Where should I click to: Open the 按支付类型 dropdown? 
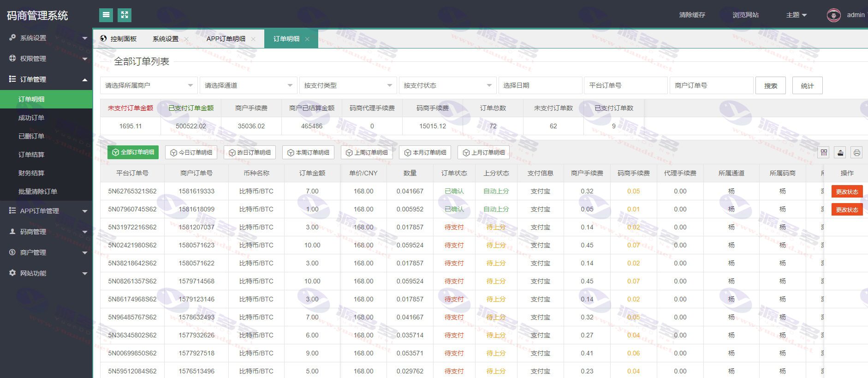348,85
